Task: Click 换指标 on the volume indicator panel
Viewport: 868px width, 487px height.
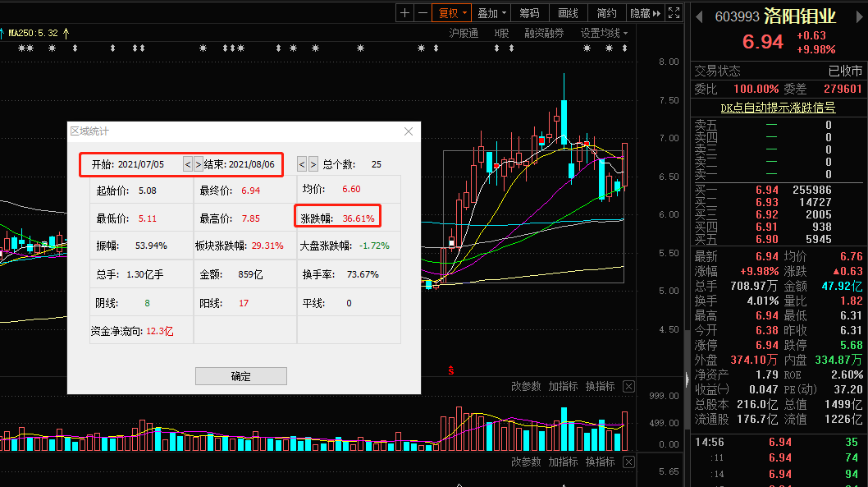Action: point(600,386)
